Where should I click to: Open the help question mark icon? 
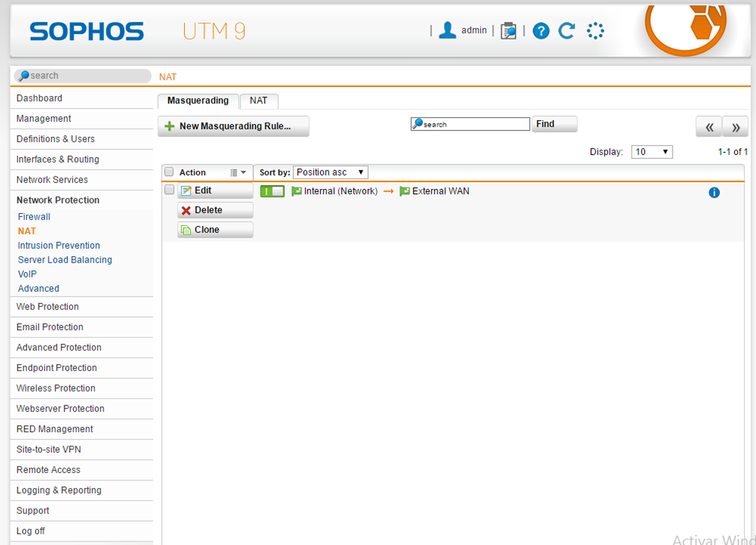[541, 31]
